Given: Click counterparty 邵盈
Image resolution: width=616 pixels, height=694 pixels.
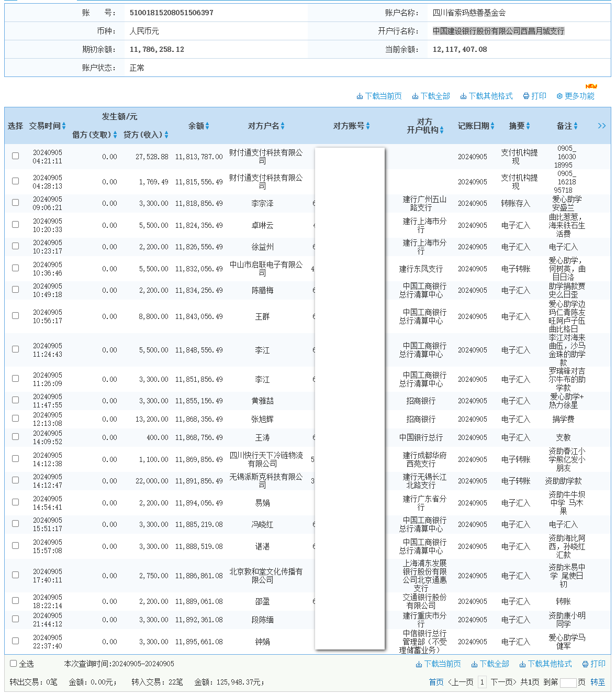Looking at the screenshot, I should click(x=262, y=601).
